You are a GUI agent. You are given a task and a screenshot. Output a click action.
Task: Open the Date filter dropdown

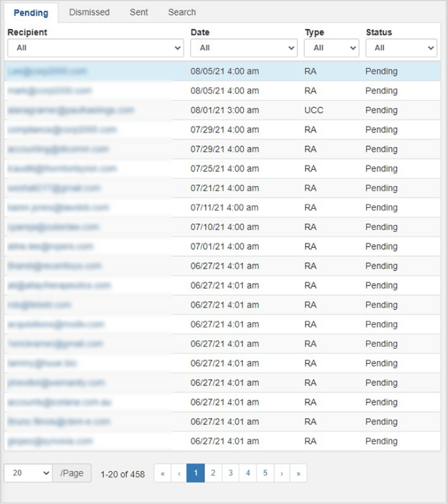click(244, 48)
